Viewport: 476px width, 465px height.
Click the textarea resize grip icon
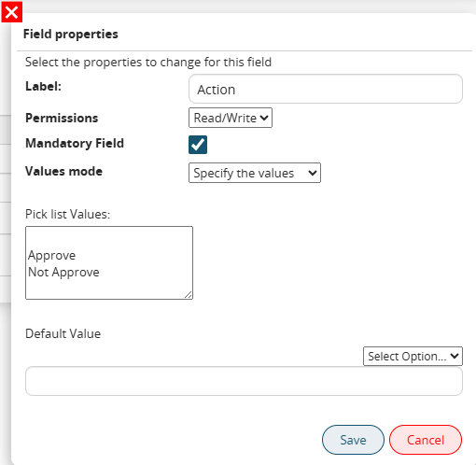188,294
